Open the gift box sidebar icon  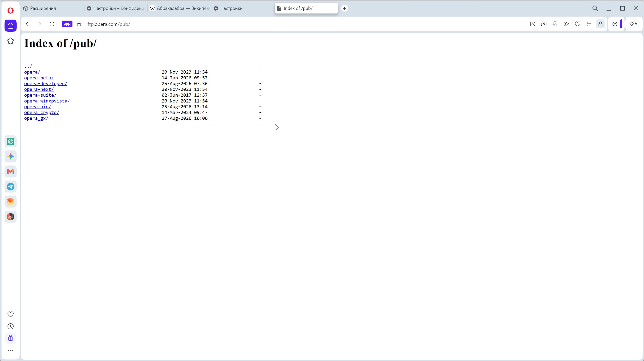[x=11, y=338]
